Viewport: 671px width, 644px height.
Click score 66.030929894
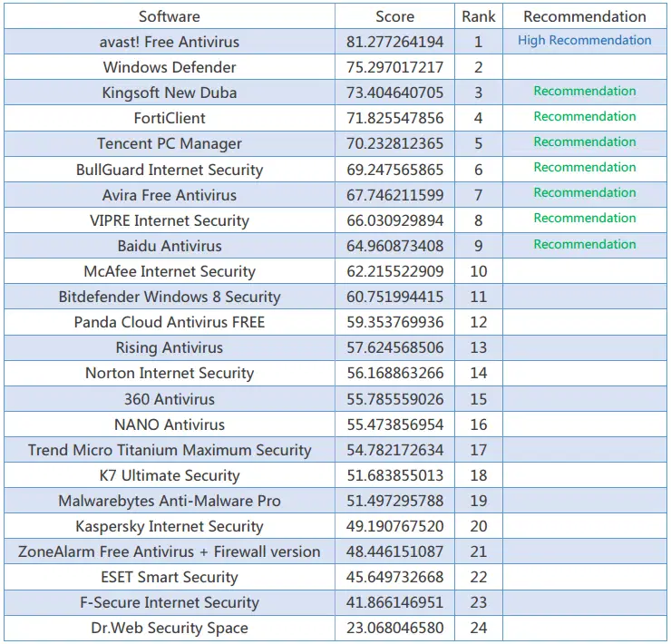pos(394,221)
